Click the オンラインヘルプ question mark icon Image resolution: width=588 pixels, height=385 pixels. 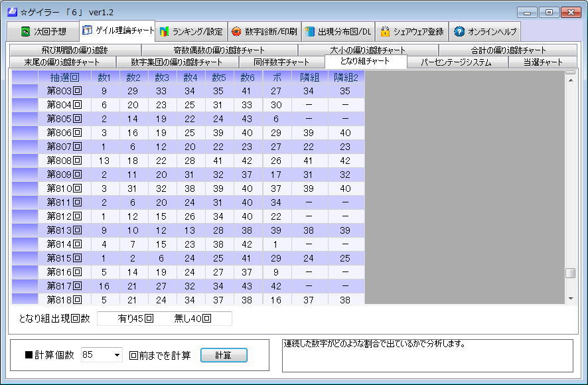(459, 32)
